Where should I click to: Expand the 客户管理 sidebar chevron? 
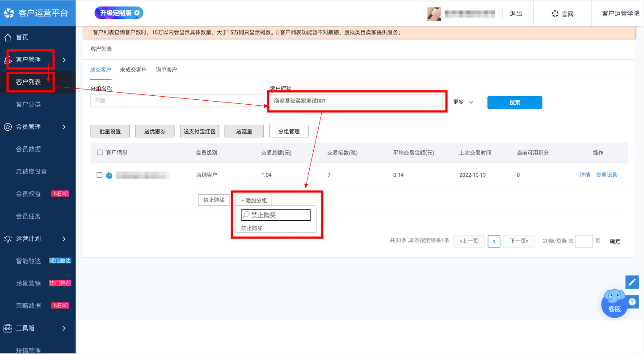64,59
